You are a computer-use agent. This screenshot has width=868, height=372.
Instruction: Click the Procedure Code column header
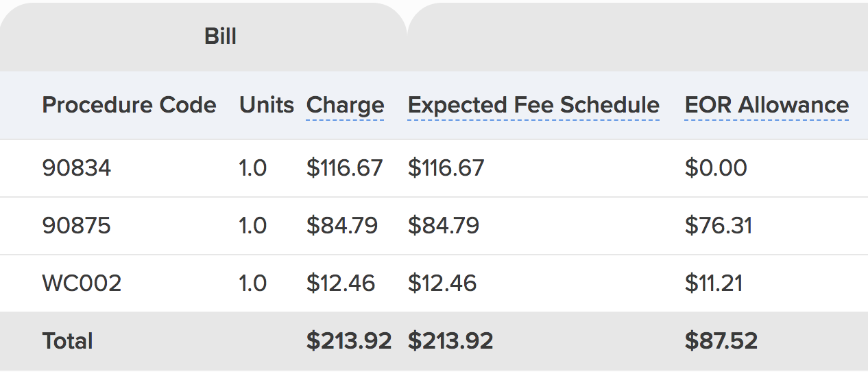pos(129,105)
